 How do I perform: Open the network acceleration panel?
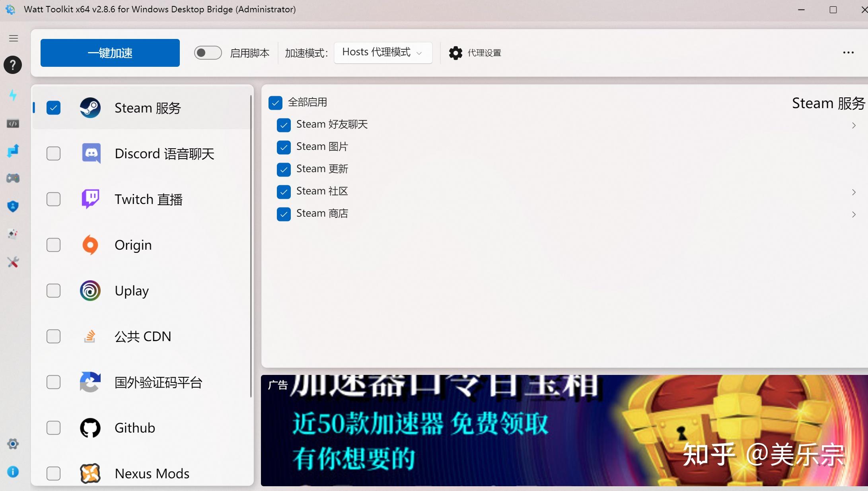point(13,95)
